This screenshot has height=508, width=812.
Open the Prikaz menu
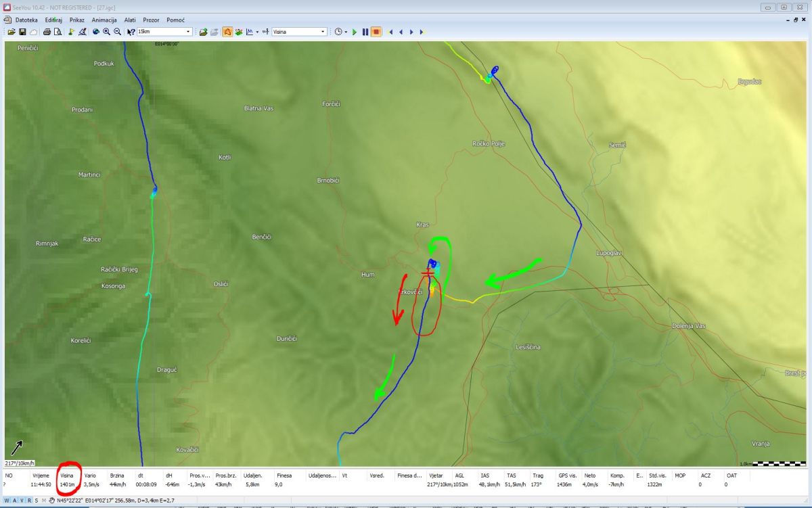click(77, 20)
